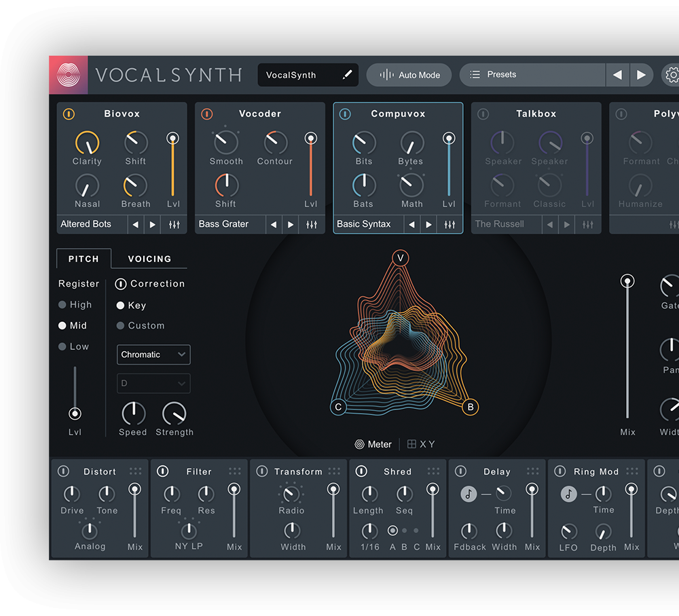Select the High register option

coord(62,305)
